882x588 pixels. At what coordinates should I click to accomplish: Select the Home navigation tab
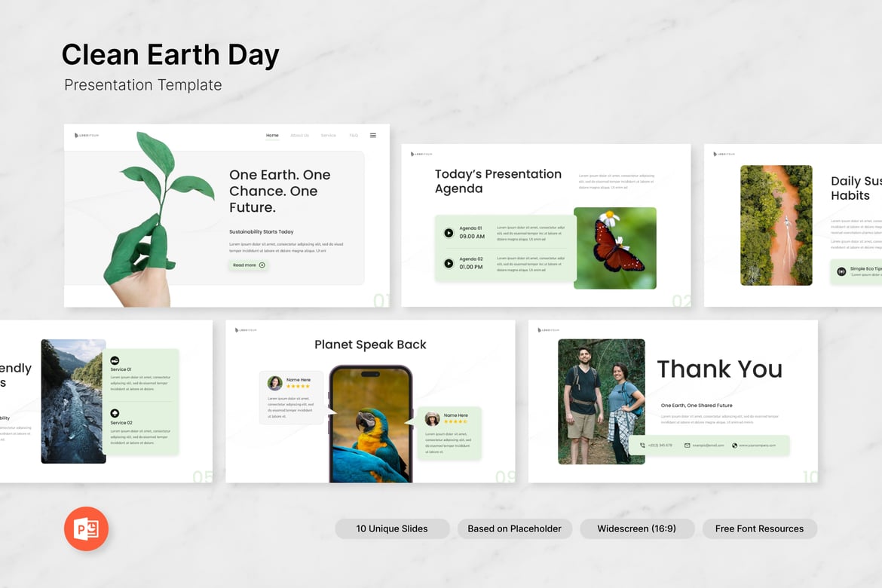point(272,135)
